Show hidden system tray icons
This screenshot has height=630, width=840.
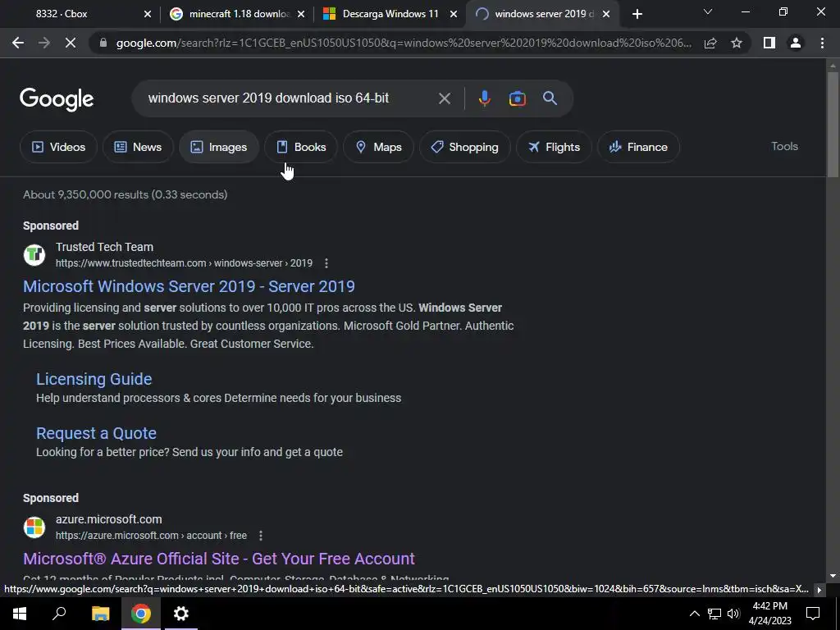tap(694, 614)
